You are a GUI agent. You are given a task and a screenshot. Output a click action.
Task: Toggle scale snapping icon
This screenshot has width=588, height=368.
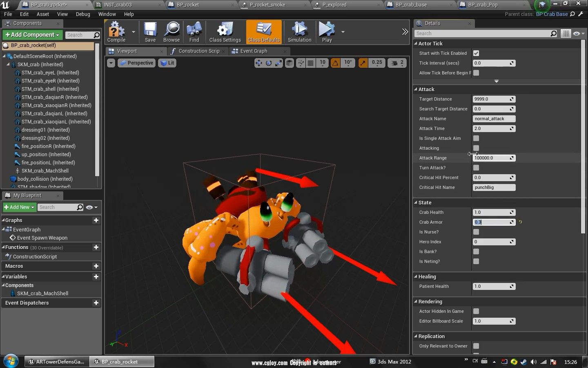363,63
